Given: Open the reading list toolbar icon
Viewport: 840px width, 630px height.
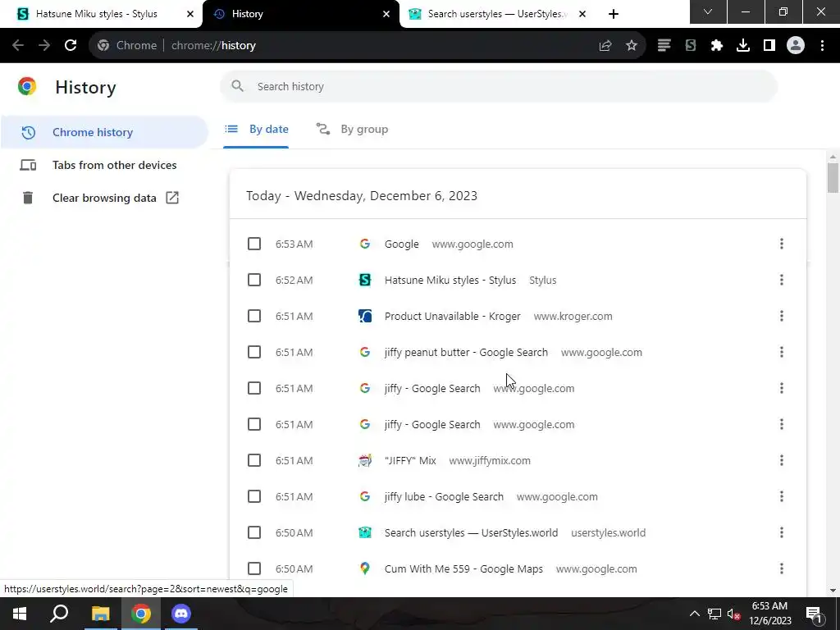Looking at the screenshot, I should [664, 46].
